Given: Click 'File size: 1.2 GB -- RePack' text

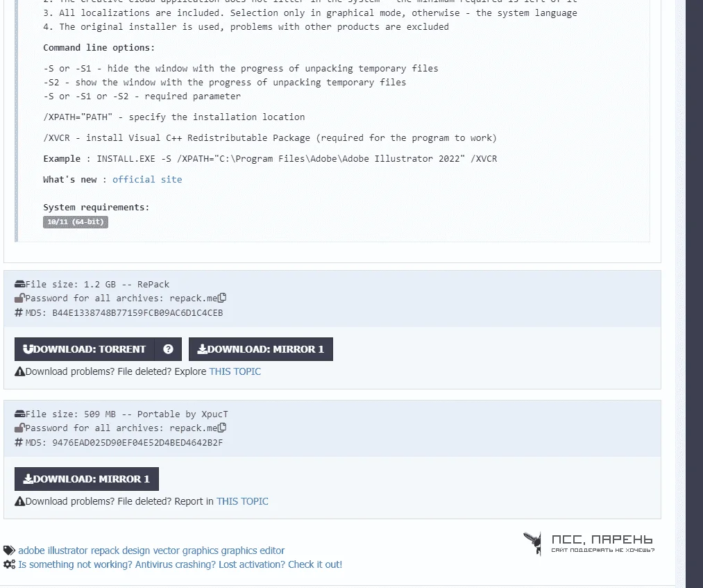Looking at the screenshot, I should tap(97, 285).
